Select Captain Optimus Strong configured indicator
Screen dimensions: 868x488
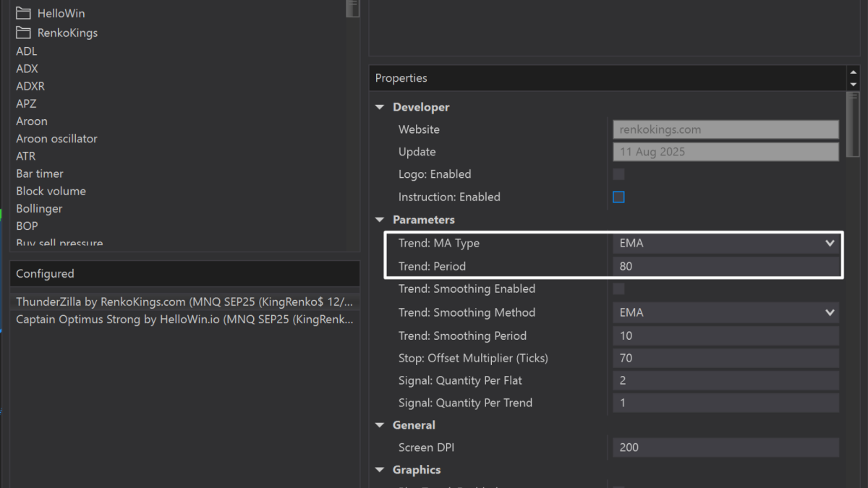pyautogui.click(x=184, y=320)
